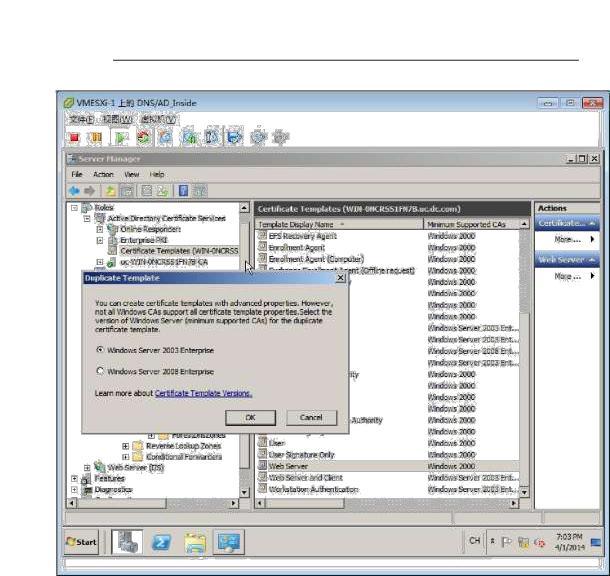Select Windows Server 2003 Enterprise radio button

click(x=100, y=350)
